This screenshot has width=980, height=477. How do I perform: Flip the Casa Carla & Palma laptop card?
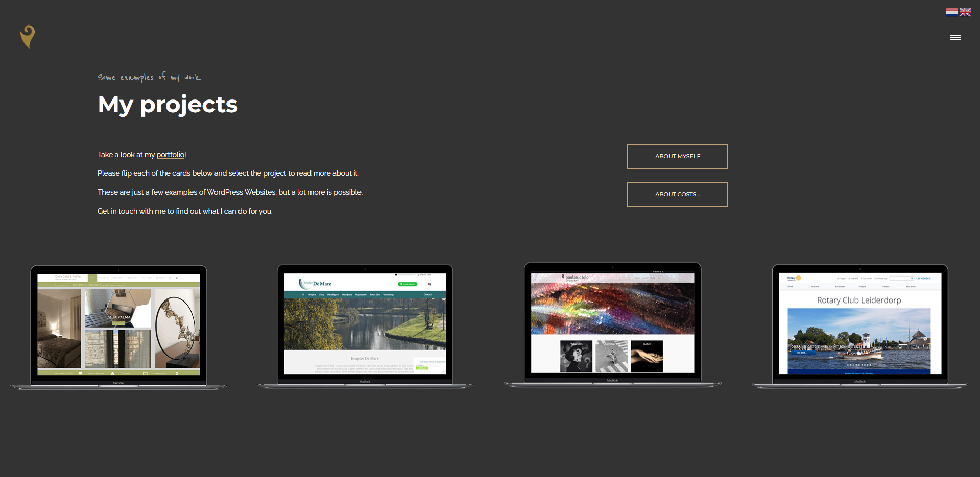tap(118, 327)
